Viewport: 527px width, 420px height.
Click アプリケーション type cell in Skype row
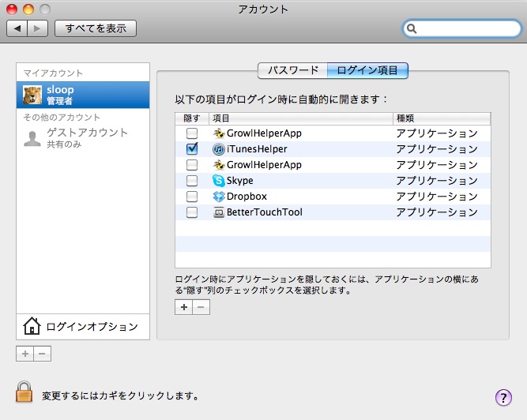click(x=437, y=181)
